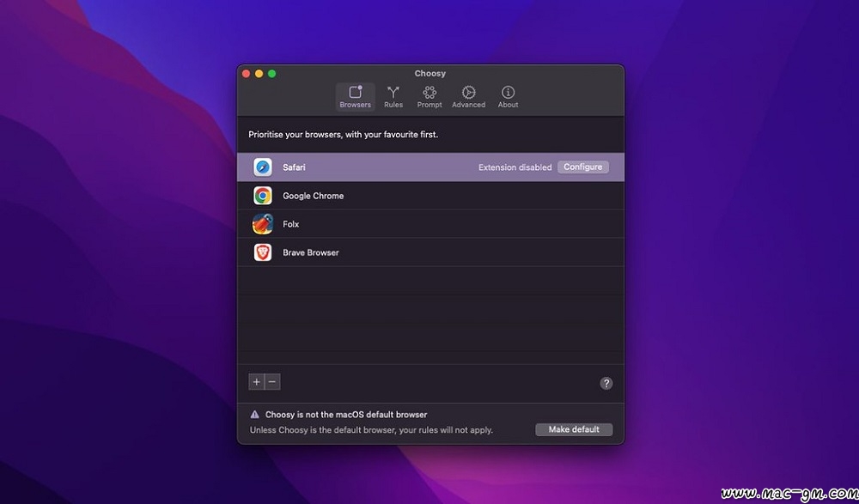This screenshot has width=859, height=504.
Task: Click the rules will not apply note
Action: click(x=371, y=430)
